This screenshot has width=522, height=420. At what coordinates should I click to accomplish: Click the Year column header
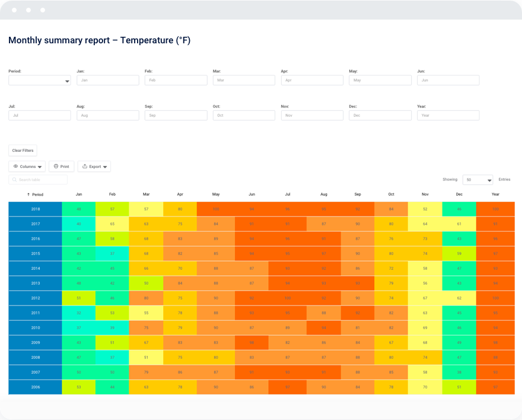(495, 195)
